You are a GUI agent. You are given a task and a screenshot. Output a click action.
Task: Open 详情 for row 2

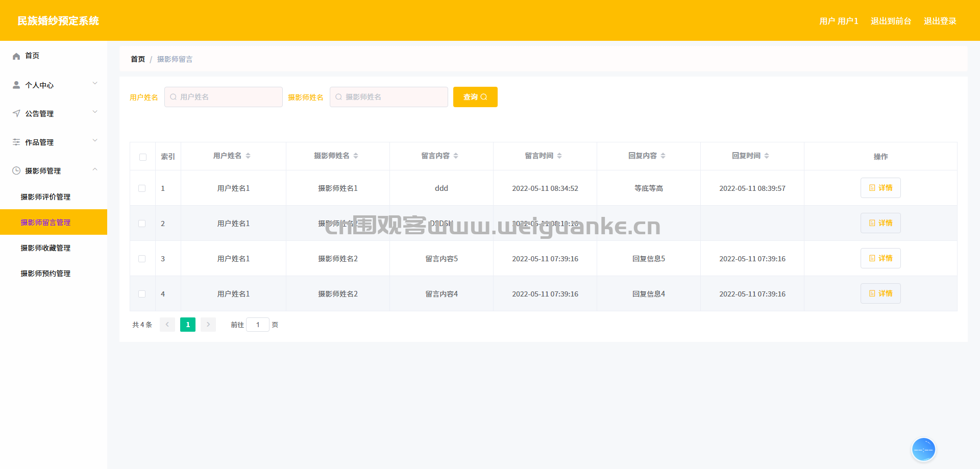tap(880, 223)
